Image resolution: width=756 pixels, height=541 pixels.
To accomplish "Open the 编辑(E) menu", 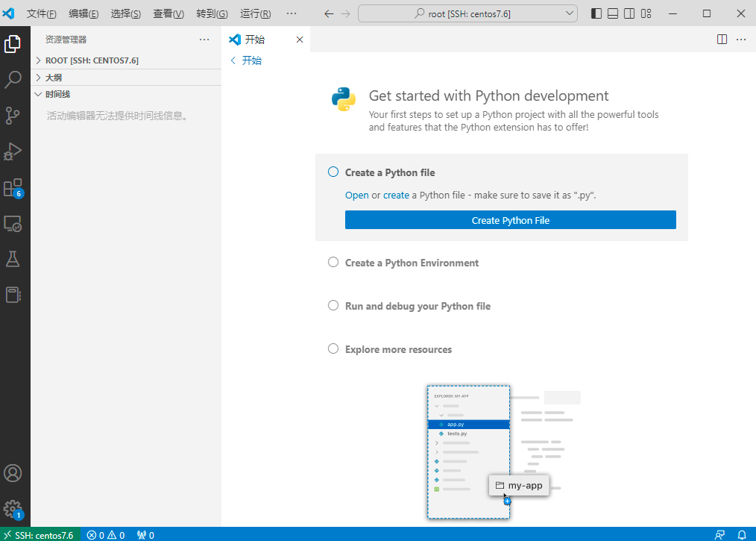I will point(84,13).
